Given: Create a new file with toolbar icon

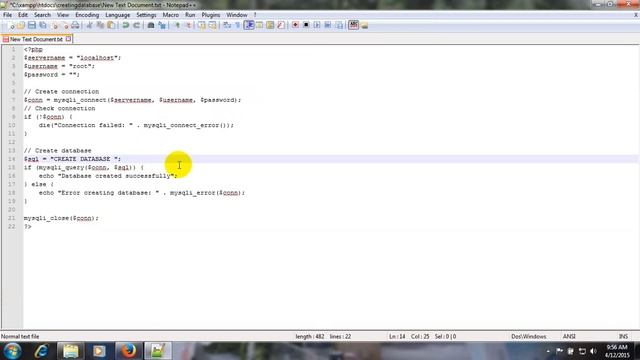Looking at the screenshot, I should [x=11, y=25].
